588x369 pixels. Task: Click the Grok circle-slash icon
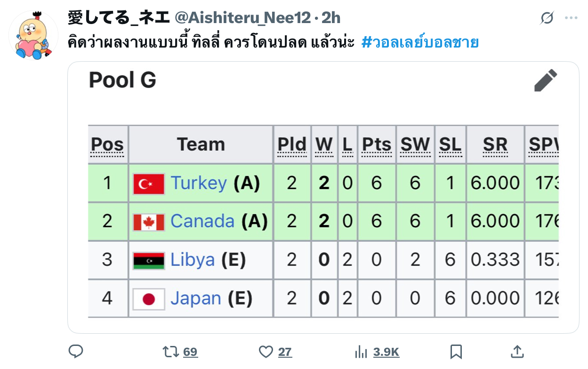[x=547, y=18]
